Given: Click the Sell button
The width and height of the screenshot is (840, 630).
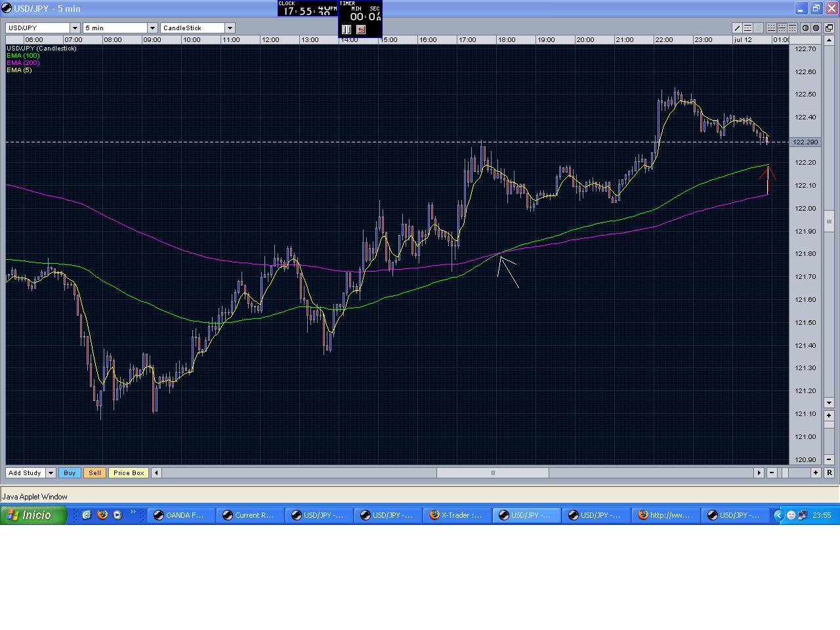Looking at the screenshot, I should (x=94, y=472).
